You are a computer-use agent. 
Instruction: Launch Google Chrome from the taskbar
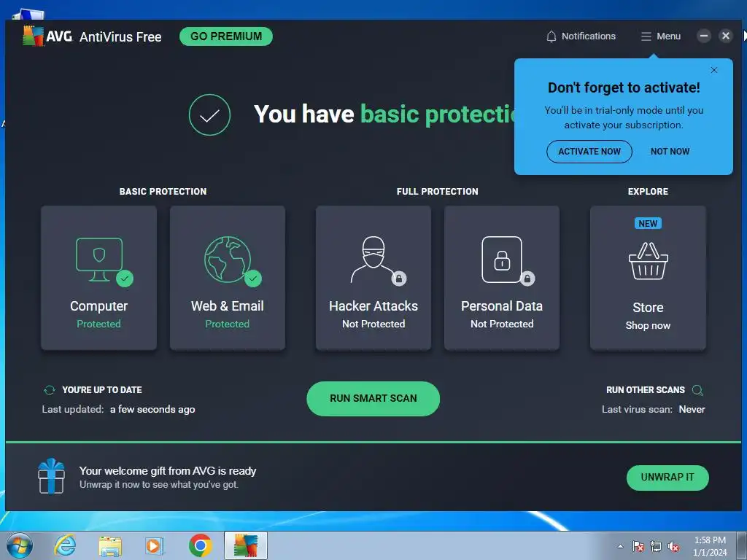tap(200, 545)
